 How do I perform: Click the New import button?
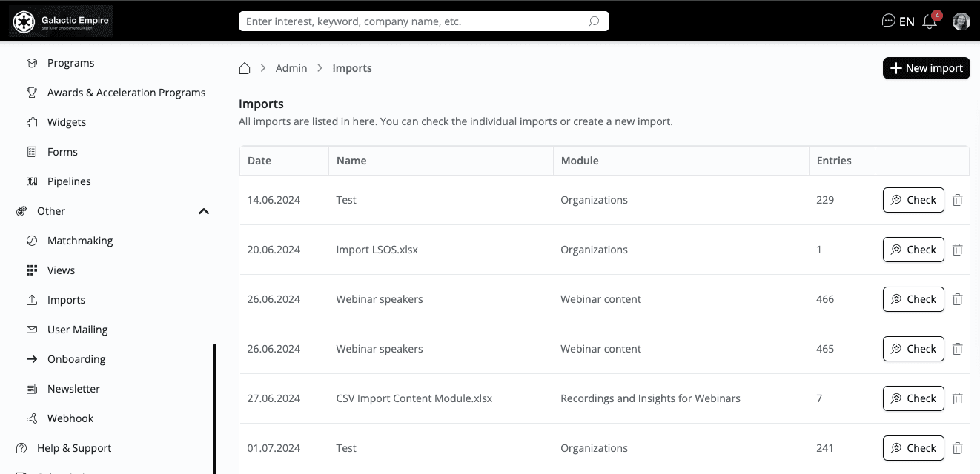click(926, 68)
